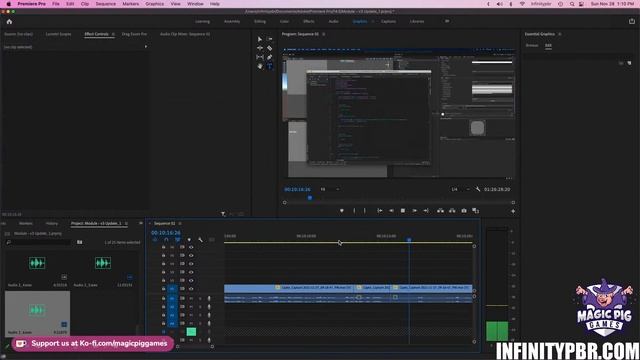This screenshot has height=360, width=640.
Task: Toggle Snap in the timeline
Action: coord(166,240)
